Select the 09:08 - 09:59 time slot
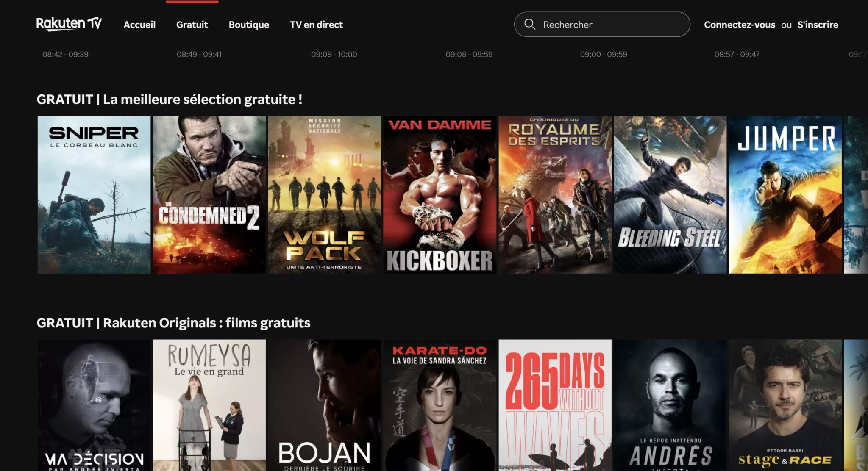Screen dimensions: 868x471 [x=469, y=54]
